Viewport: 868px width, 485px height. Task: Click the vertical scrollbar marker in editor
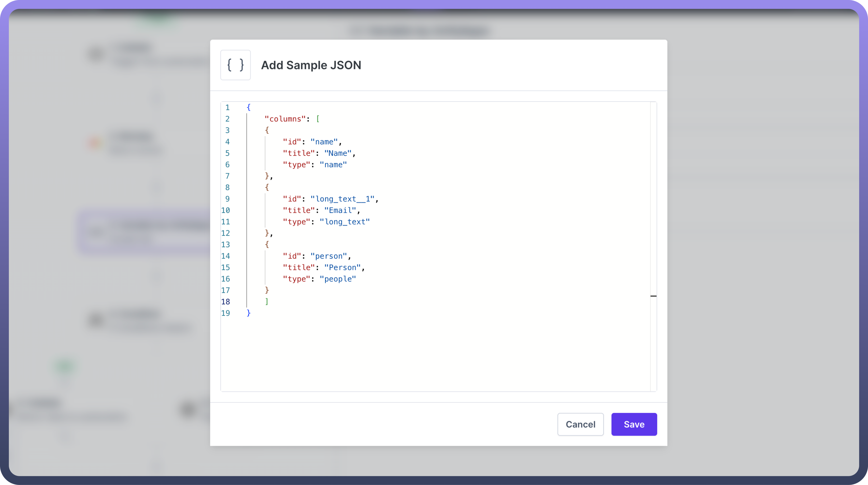(x=653, y=296)
